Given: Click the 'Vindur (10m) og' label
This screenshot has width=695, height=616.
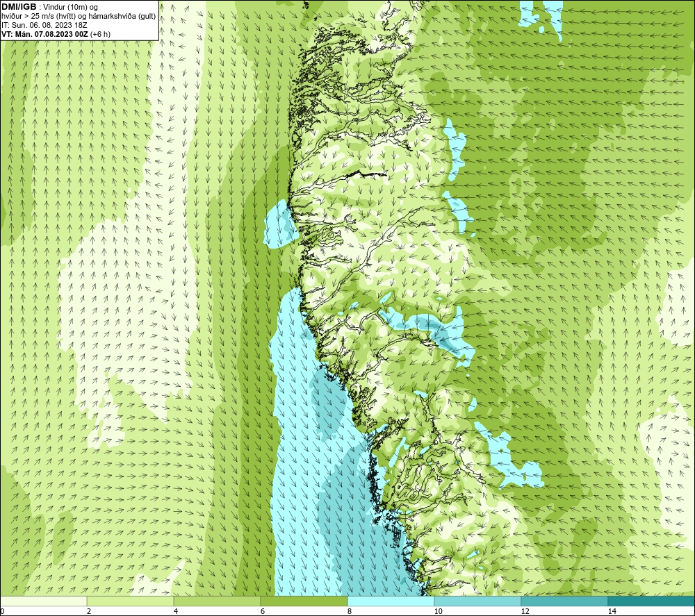Looking at the screenshot, I should click(70, 8).
